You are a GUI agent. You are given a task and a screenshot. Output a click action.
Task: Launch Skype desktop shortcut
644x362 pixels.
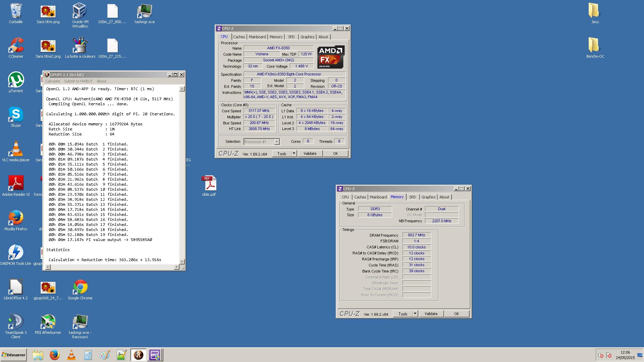click(16, 117)
